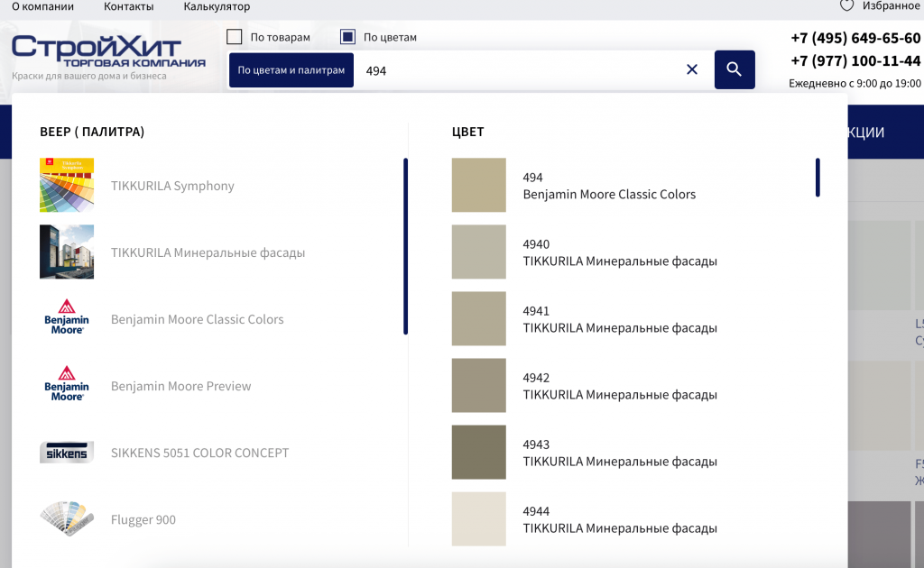The width and height of the screenshot is (924, 568).
Task: Click the magnifier search button
Action: (x=735, y=69)
